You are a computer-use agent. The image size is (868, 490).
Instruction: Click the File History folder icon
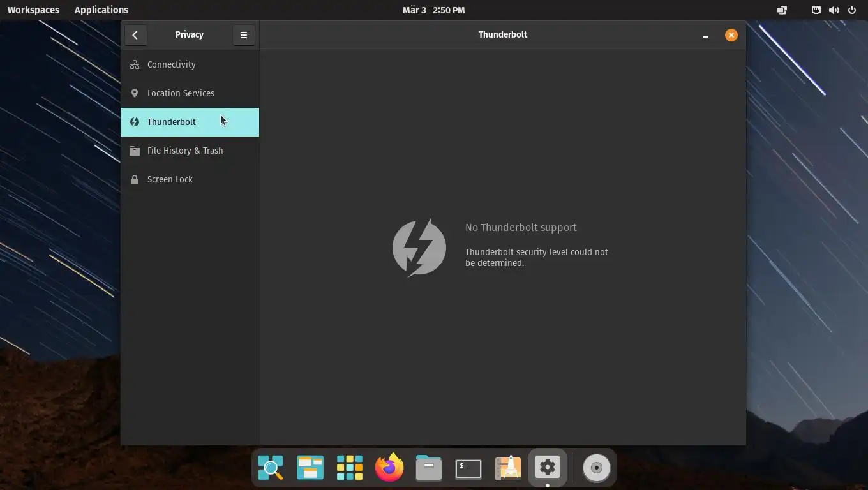pos(135,151)
